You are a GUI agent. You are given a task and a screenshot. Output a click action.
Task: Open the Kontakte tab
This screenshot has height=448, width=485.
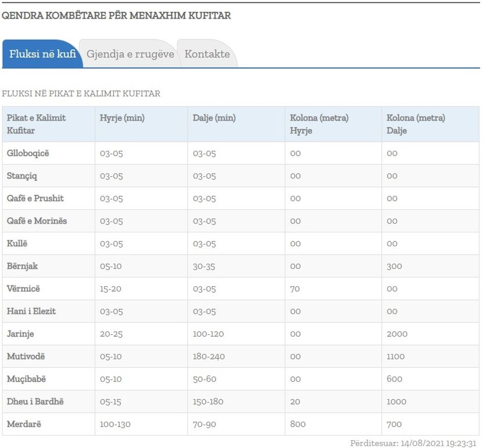coord(207,54)
